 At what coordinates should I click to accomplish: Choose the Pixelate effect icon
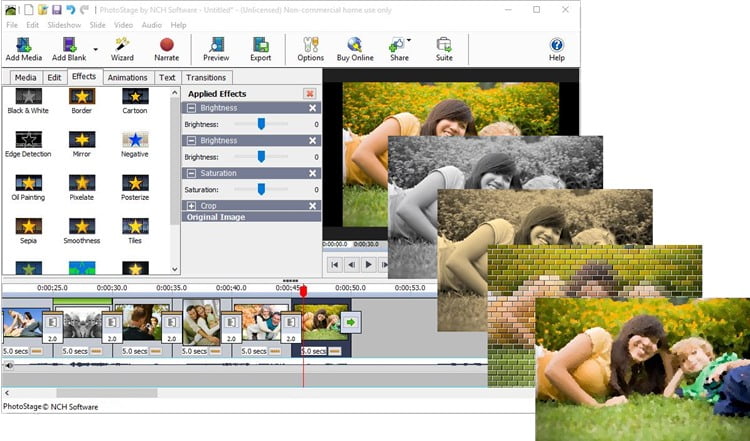point(82,183)
